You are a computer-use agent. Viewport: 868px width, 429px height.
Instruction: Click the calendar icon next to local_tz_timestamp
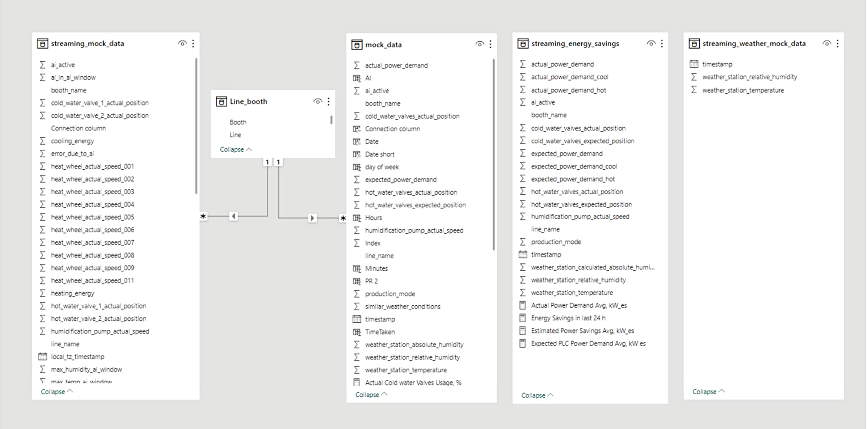42,356
